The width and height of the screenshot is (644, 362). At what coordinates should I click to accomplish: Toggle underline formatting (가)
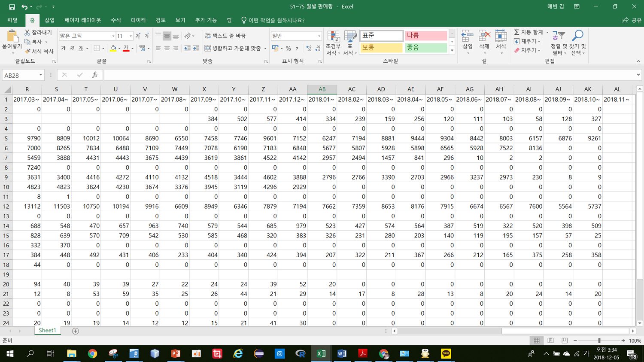(x=81, y=48)
